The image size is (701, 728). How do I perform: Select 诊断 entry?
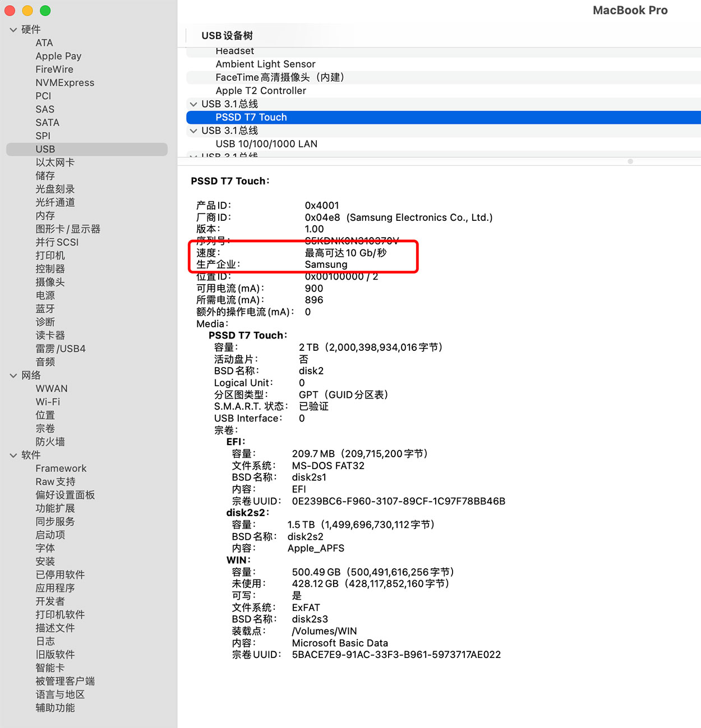45,322
